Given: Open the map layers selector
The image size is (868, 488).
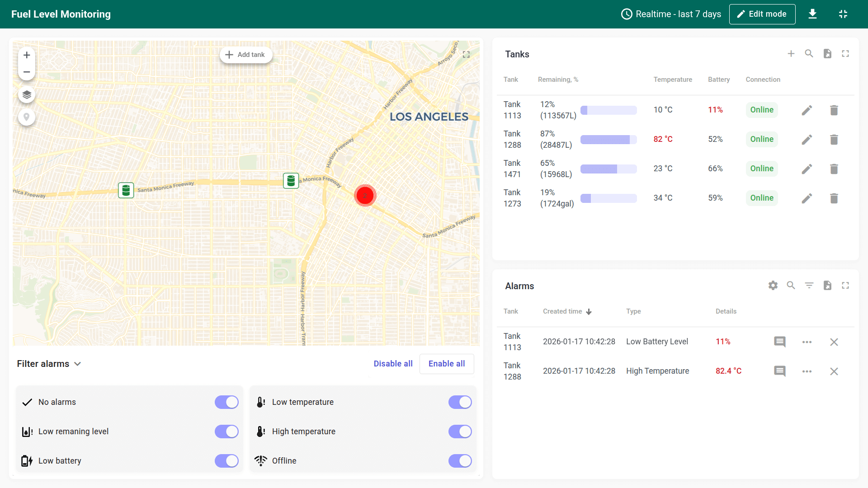Looking at the screenshot, I should point(27,95).
